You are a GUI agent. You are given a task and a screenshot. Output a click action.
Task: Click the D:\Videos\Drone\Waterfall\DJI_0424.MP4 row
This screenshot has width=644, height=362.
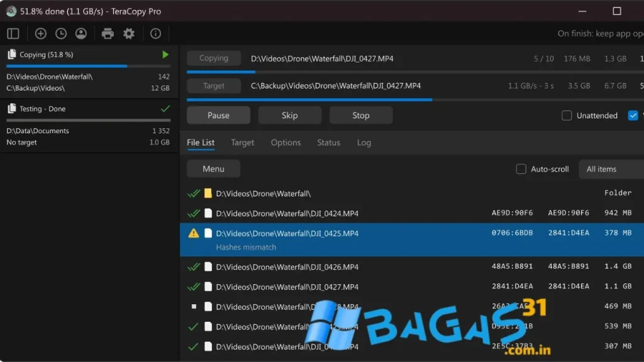[x=412, y=214]
